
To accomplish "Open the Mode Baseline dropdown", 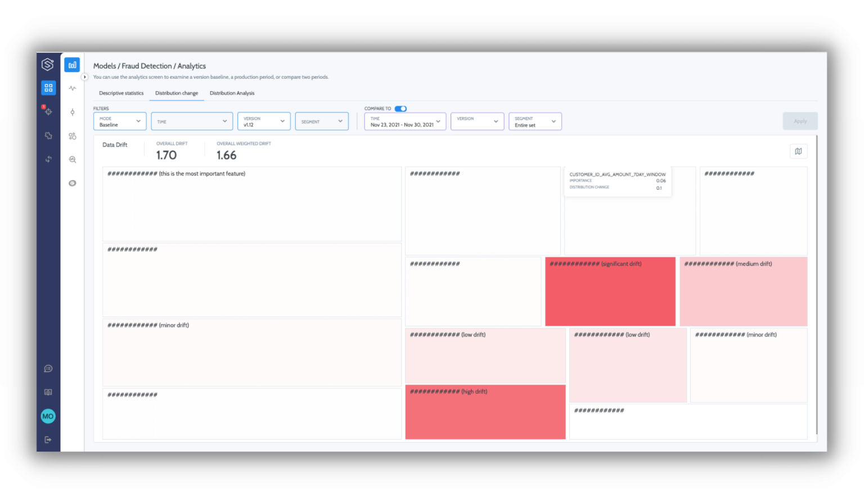I will click(x=119, y=121).
